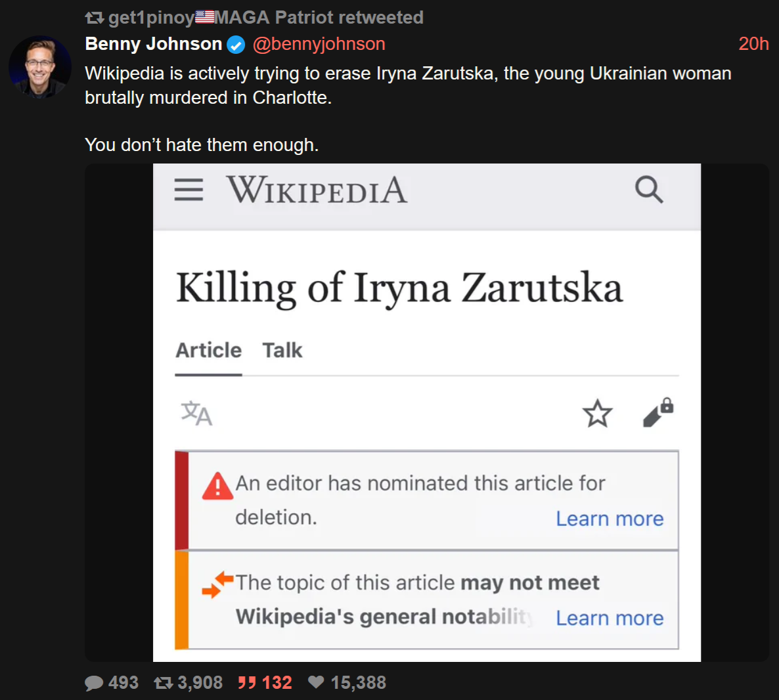The height and width of the screenshot is (700, 779).
Task: Open Benny Johnson's profile avatar
Action: (x=40, y=66)
